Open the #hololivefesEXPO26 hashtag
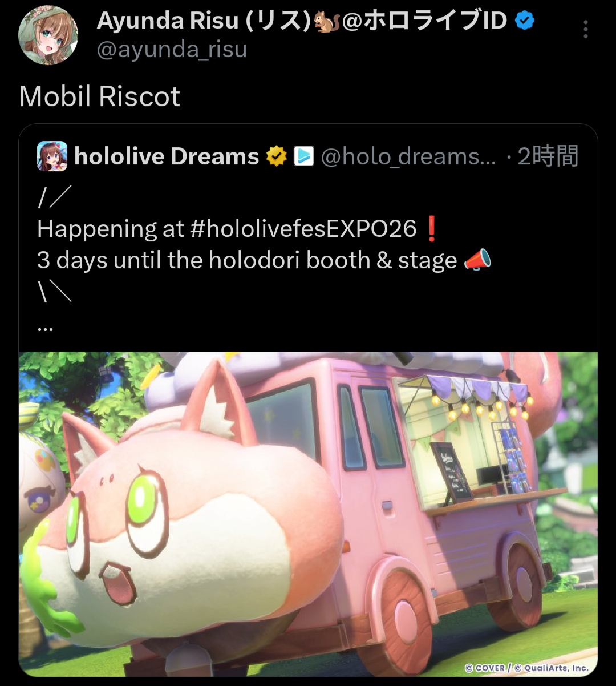Screen dimensions: 616x686 303,229
